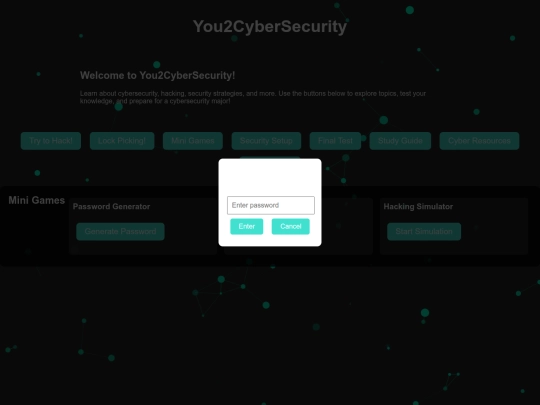Screen dimensions: 540x405
Task: Click the introductory paragraph about learning cybersecurity
Action: (x=253, y=97)
